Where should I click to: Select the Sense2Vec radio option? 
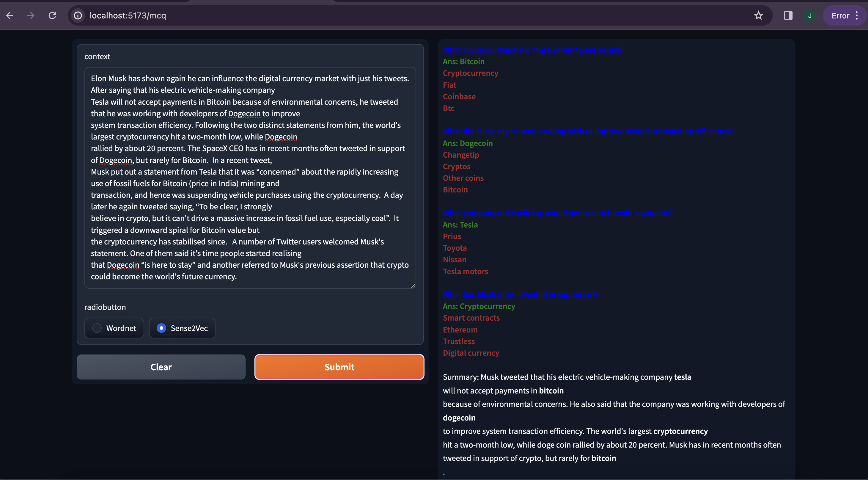click(x=161, y=328)
